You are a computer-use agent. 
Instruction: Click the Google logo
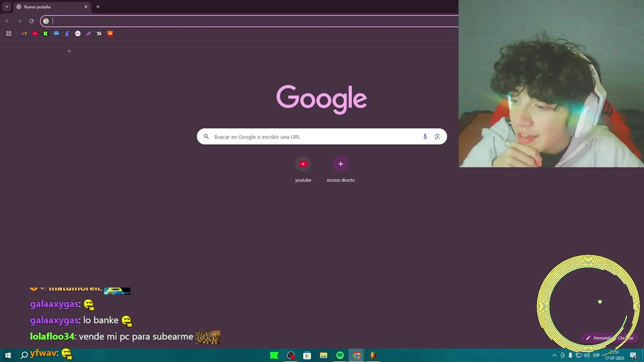coord(321,99)
